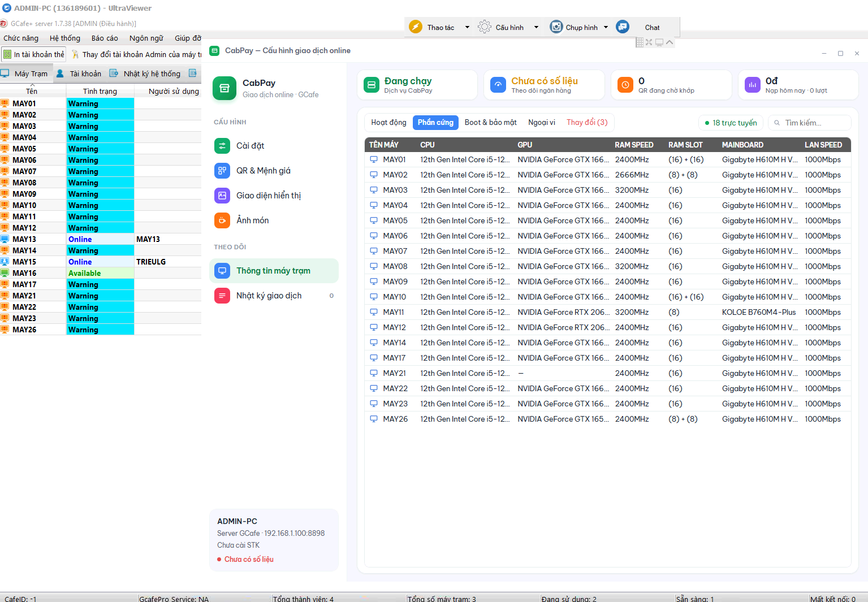Select MAY15 Online row in GCafe list
The width and height of the screenshot is (868, 602).
(101, 262)
